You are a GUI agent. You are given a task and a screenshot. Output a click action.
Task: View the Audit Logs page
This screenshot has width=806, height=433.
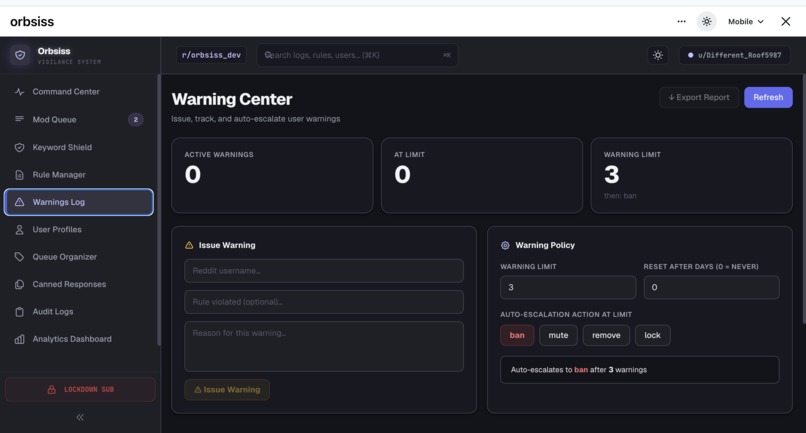pos(79,312)
